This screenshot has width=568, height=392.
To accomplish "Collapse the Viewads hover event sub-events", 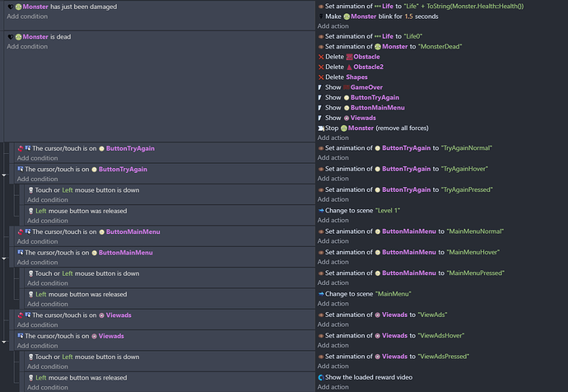I will click(4, 342).
